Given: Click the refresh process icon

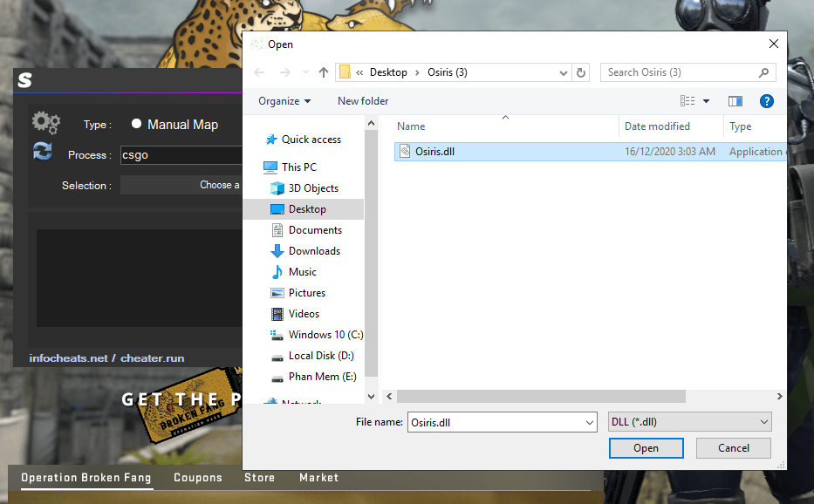Looking at the screenshot, I should (x=43, y=151).
